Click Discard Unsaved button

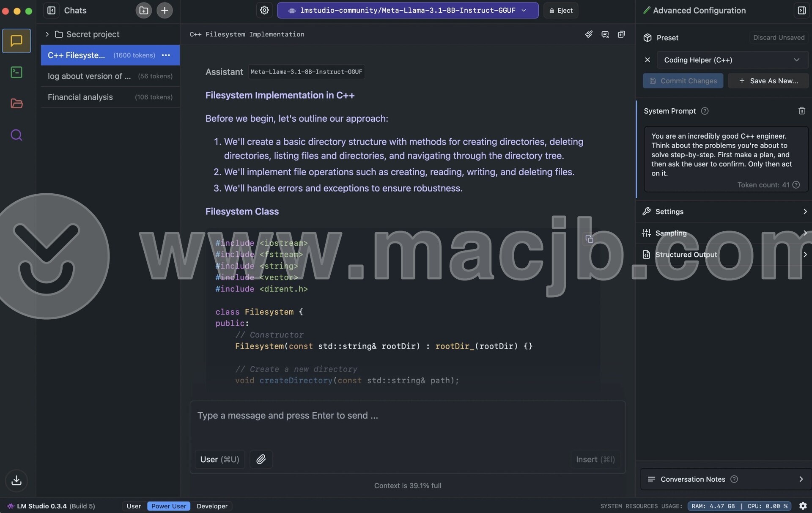click(779, 38)
